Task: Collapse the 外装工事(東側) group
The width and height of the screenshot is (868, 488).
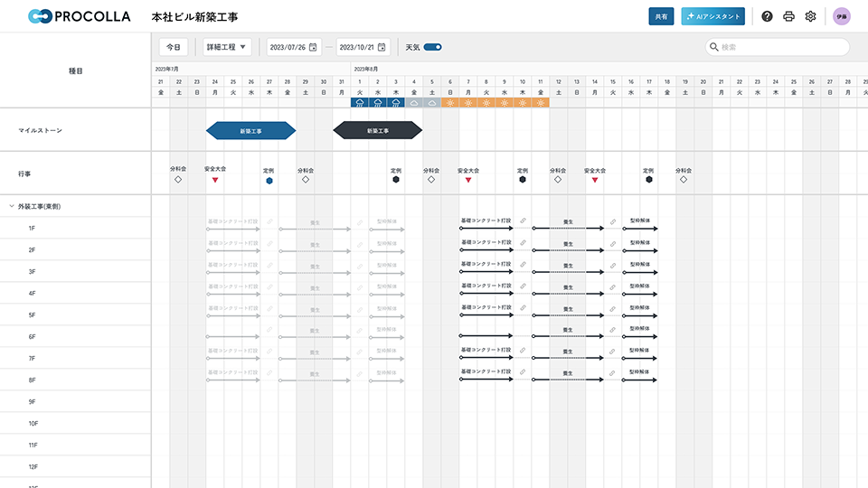Action: click(x=12, y=206)
